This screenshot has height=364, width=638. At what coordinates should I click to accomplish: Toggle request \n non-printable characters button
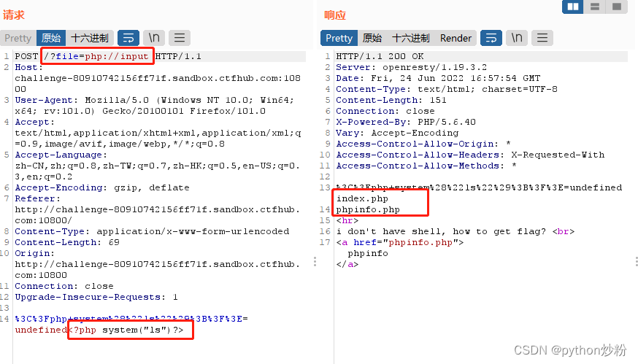154,38
